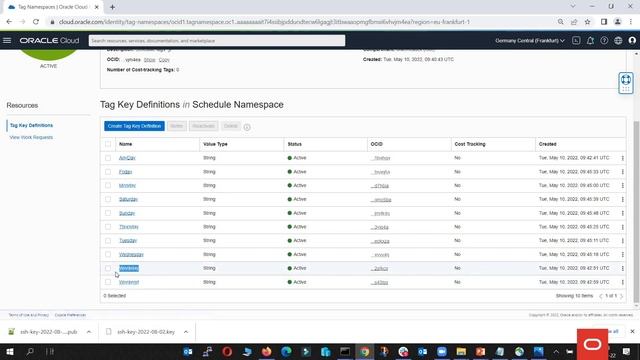Screen dimensions: 640x360
Task: Go back with browser back arrow
Action: (9, 22)
